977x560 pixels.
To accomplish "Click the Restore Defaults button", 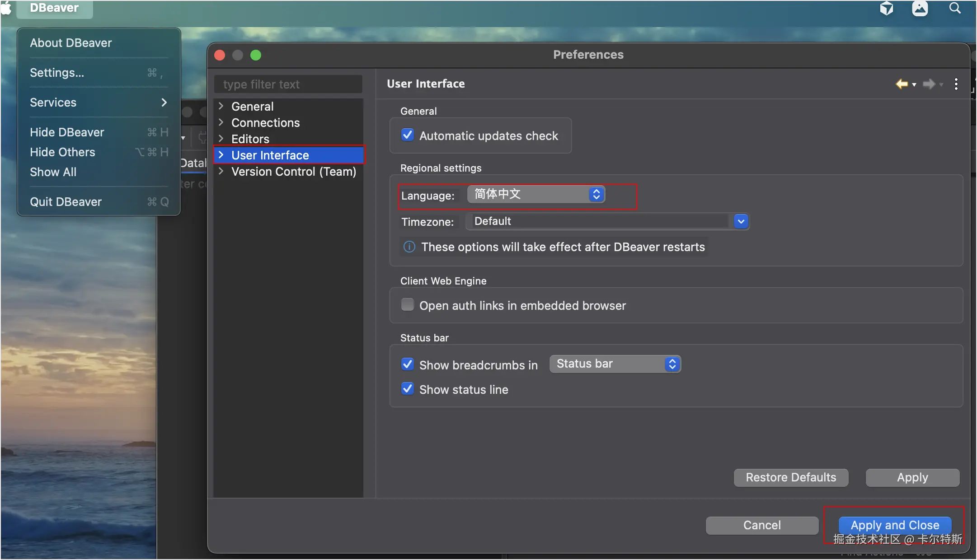I will (791, 477).
